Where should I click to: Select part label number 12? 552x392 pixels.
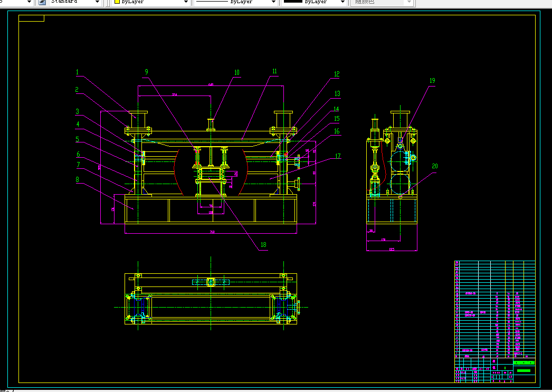(337, 74)
